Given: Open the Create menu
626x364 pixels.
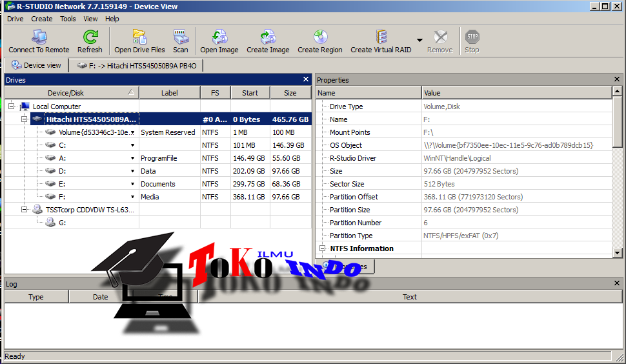Looking at the screenshot, I should [41, 19].
